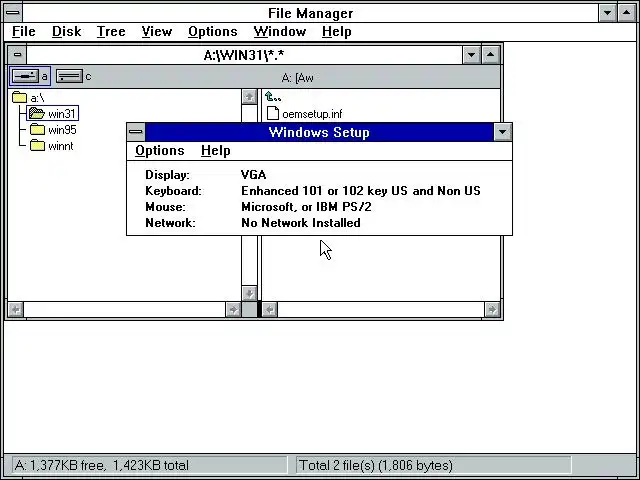The image size is (640, 480).
Task: Click the Mouse: label
Action: click(x=165, y=207)
